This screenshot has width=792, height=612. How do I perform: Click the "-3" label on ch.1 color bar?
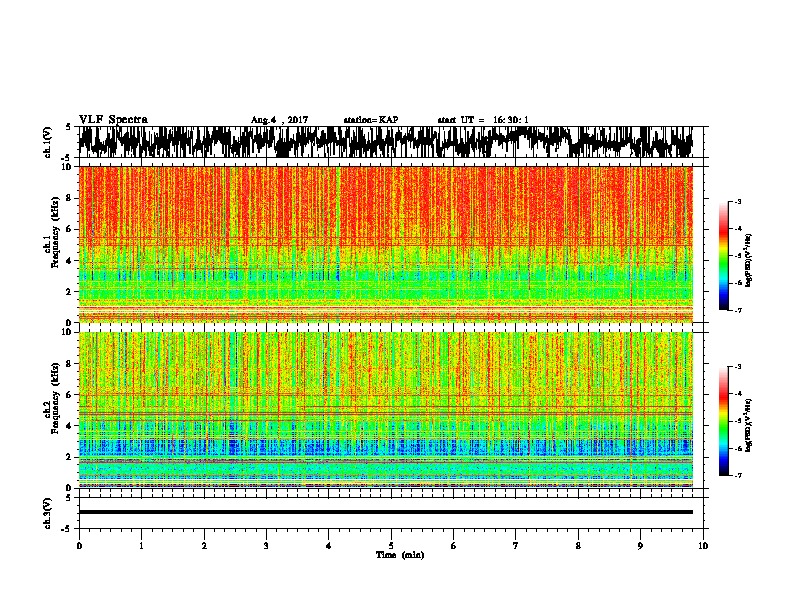point(738,202)
